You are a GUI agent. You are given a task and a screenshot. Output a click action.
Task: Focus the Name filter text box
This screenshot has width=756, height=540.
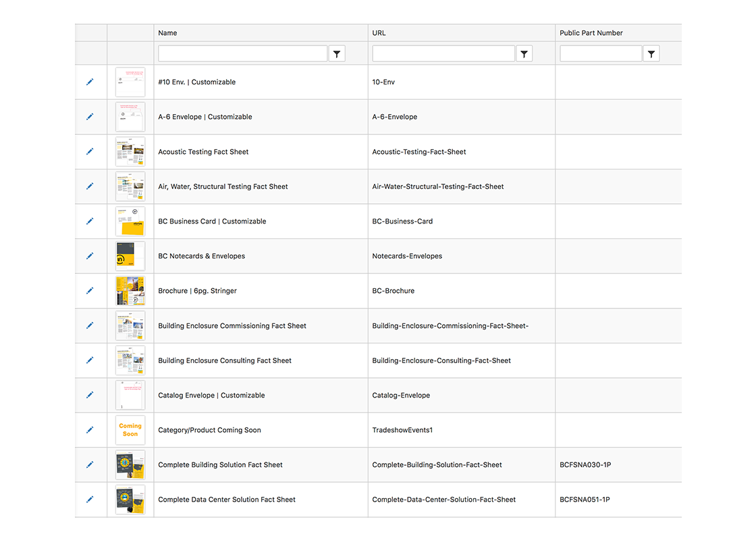tap(242, 54)
